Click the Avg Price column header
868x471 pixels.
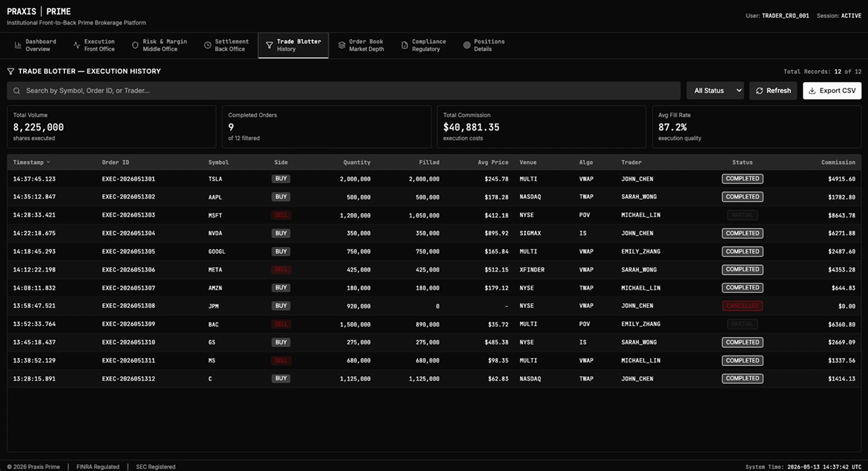pyautogui.click(x=493, y=163)
